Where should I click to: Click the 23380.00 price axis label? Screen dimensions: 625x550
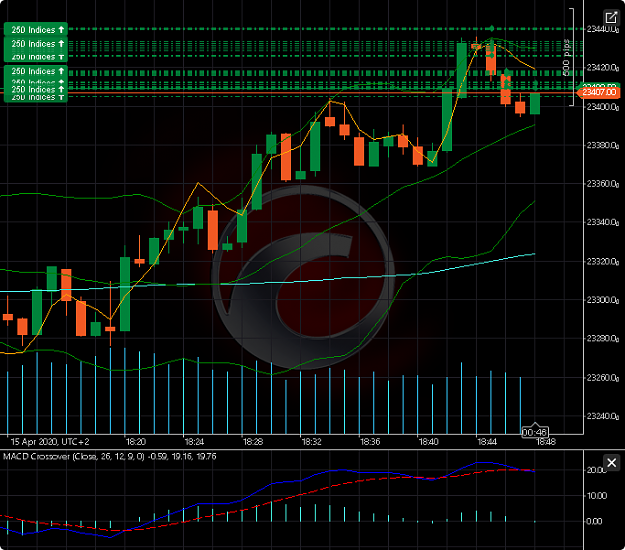(602, 145)
